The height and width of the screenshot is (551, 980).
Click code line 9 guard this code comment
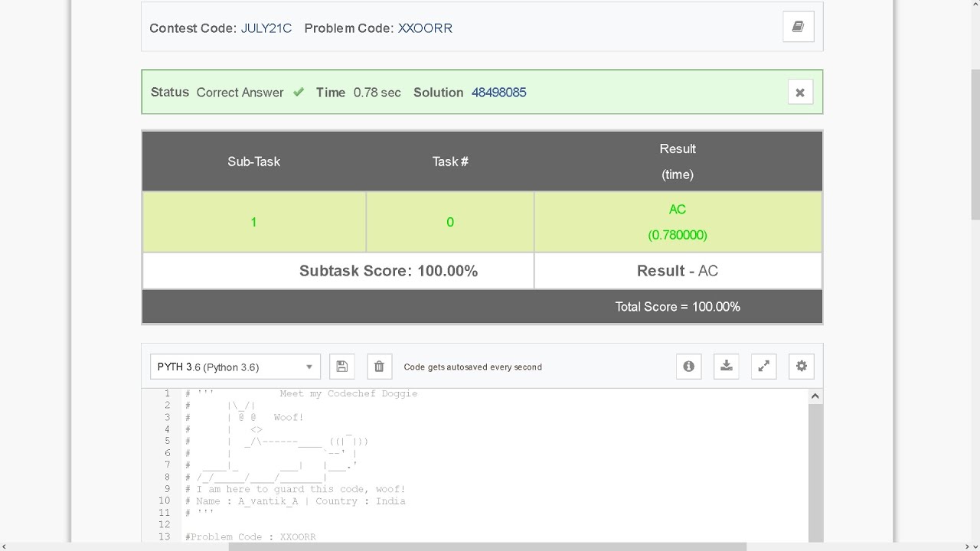pos(296,489)
